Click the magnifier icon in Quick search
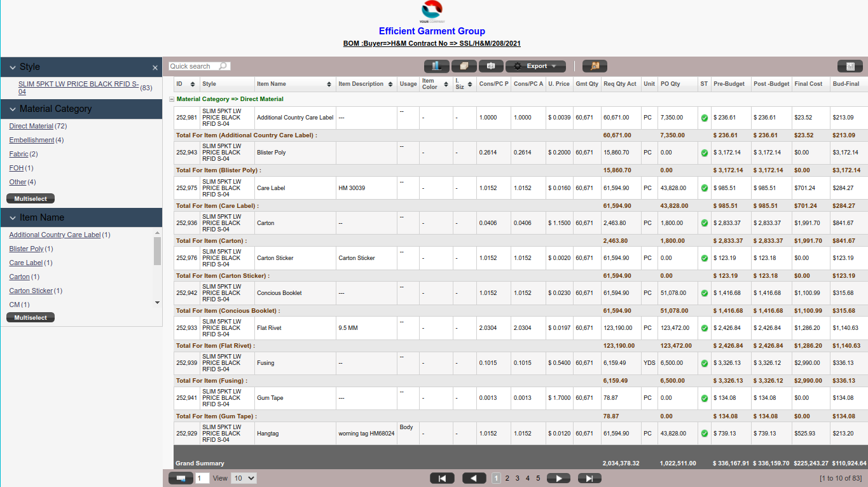Image resolution: width=868 pixels, height=487 pixels. tap(223, 66)
